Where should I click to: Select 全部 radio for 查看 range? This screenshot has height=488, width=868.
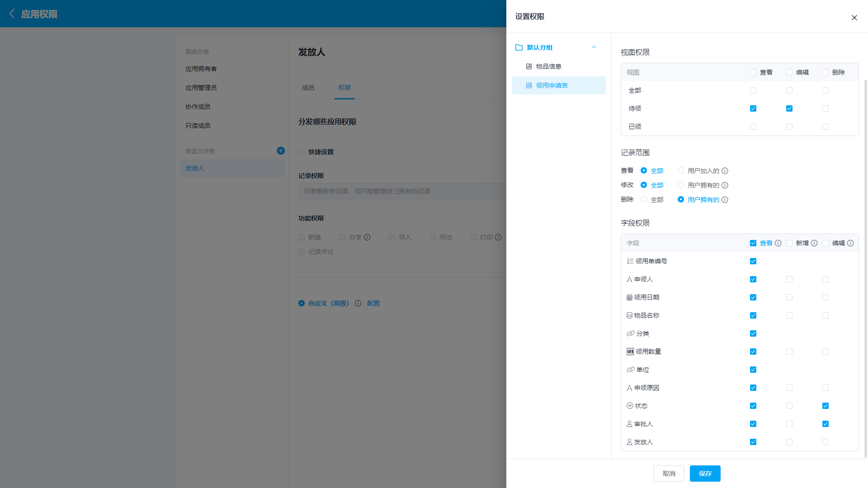[x=644, y=170]
